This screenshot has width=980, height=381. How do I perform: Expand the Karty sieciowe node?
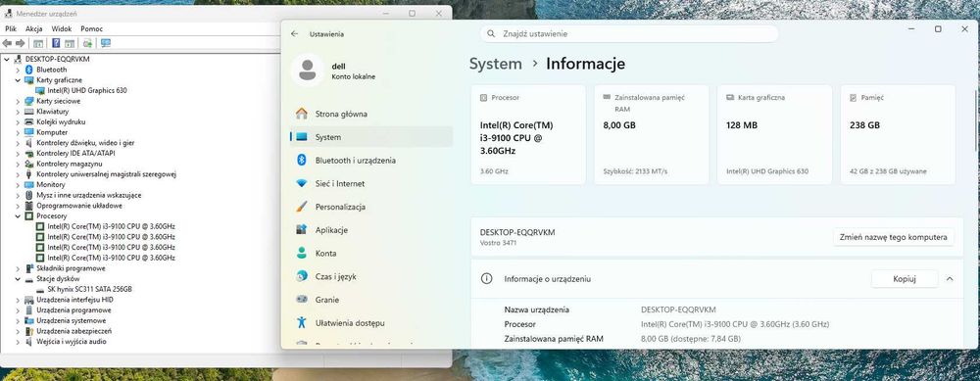pyautogui.click(x=18, y=101)
